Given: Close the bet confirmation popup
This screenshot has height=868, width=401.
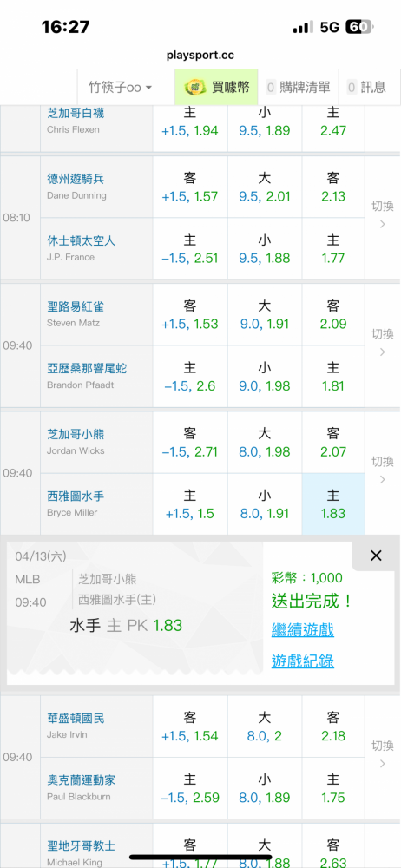Looking at the screenshot, I should coord(376,556).
